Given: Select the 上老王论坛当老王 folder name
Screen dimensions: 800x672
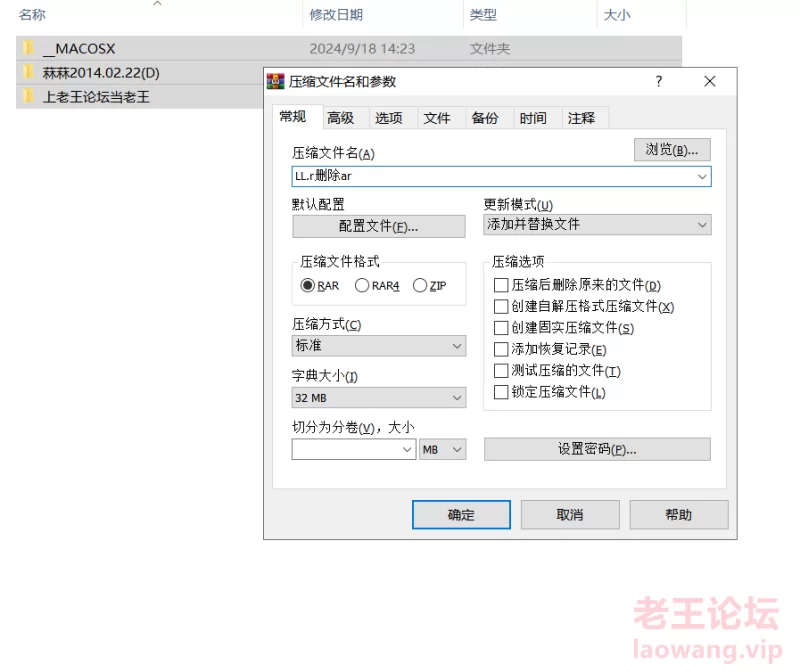Looking at the screenshot, I should [96, 96].
